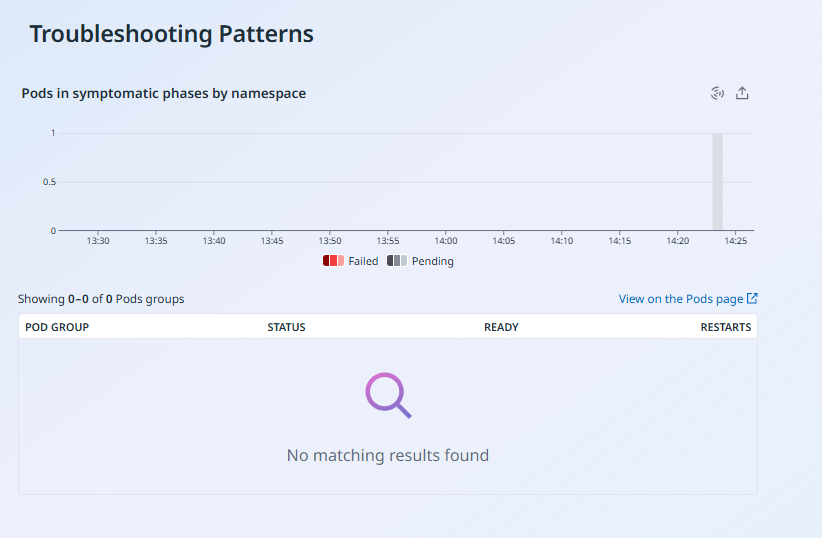This screenshot has height=538, width=822.
Task: Click the 'Showing 0–0 of 0 Pods groups' text
Action: (101, 299)
